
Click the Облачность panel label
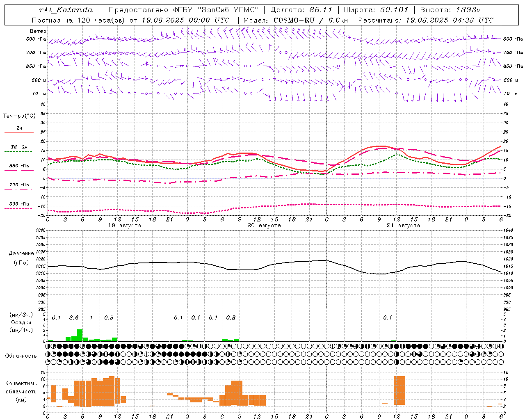[x=21, y=356]
